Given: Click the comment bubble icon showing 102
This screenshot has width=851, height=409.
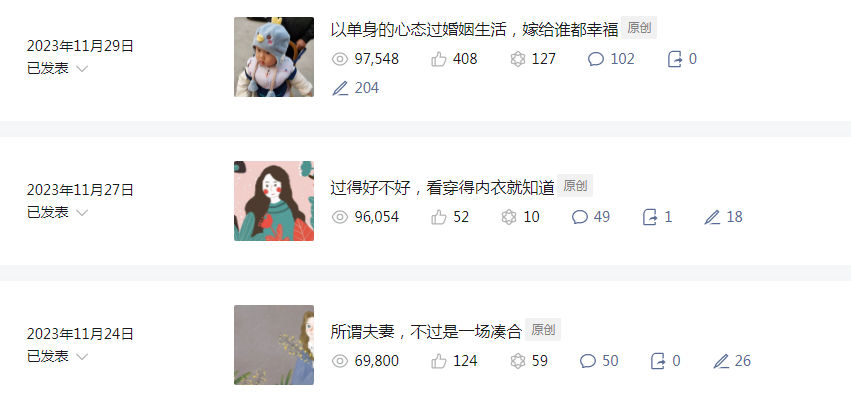Looking at the screenshot, I should click(x=596, y=59).
